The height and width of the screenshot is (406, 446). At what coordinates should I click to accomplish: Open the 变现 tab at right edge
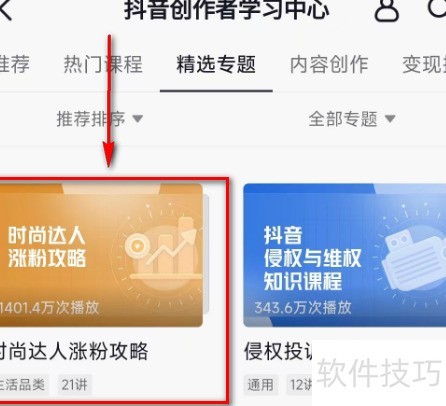pyautogui.click(x=424, y=64)
